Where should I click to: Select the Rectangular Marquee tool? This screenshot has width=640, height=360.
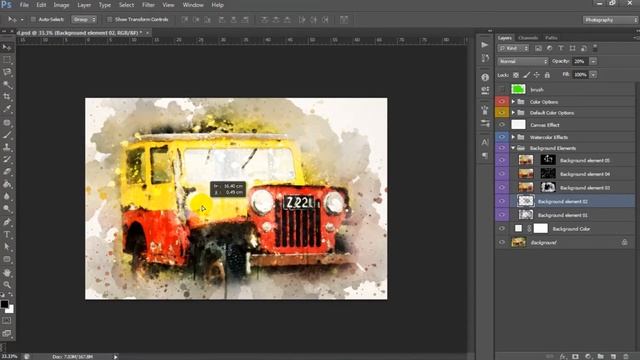click(x=7, y=60)
